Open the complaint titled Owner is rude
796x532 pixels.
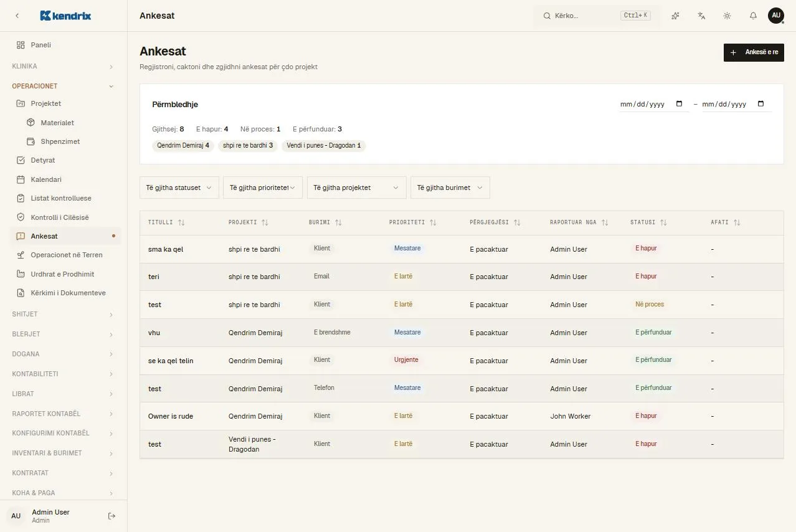tap(171, 416)
